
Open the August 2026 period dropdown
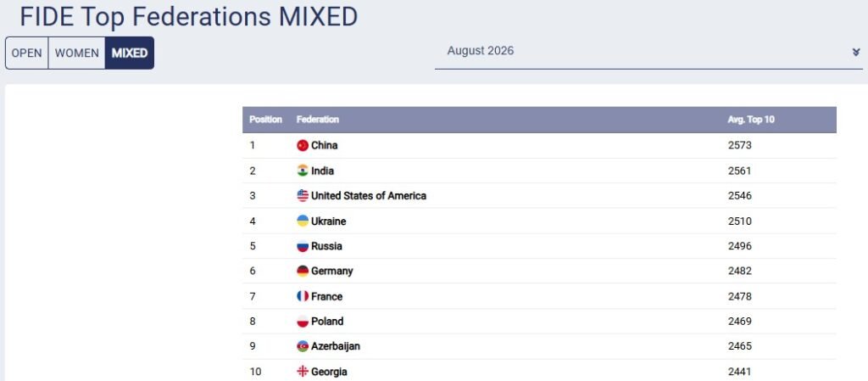pyautogui.click(x=648, y=52)
